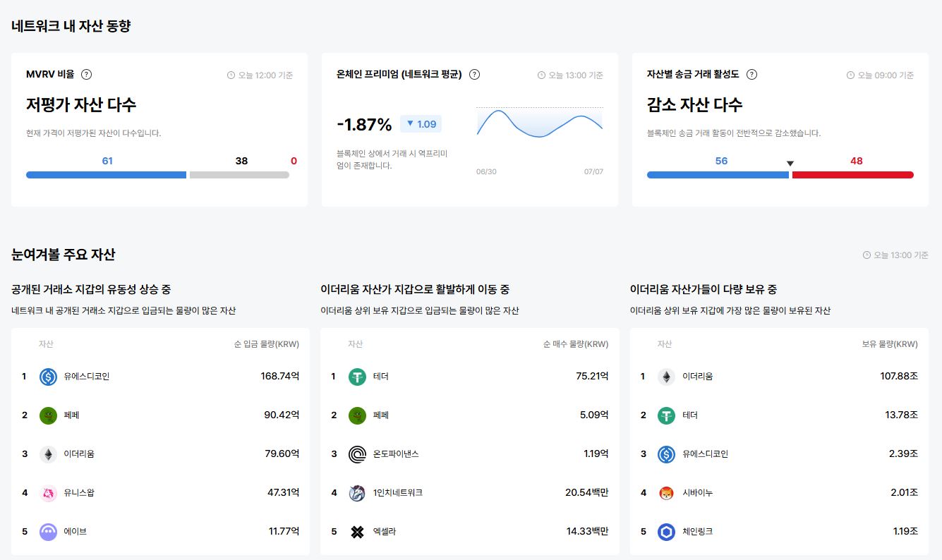Click the 저평가 자산 다수 heading

point(81,105)
